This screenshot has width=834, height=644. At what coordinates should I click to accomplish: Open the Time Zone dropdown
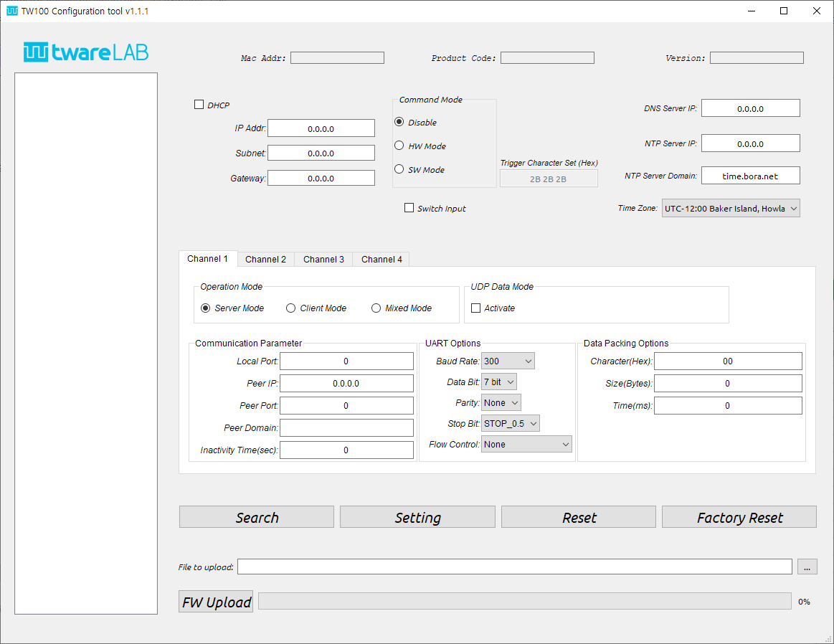pyautogui.click(x=730, y=209)
